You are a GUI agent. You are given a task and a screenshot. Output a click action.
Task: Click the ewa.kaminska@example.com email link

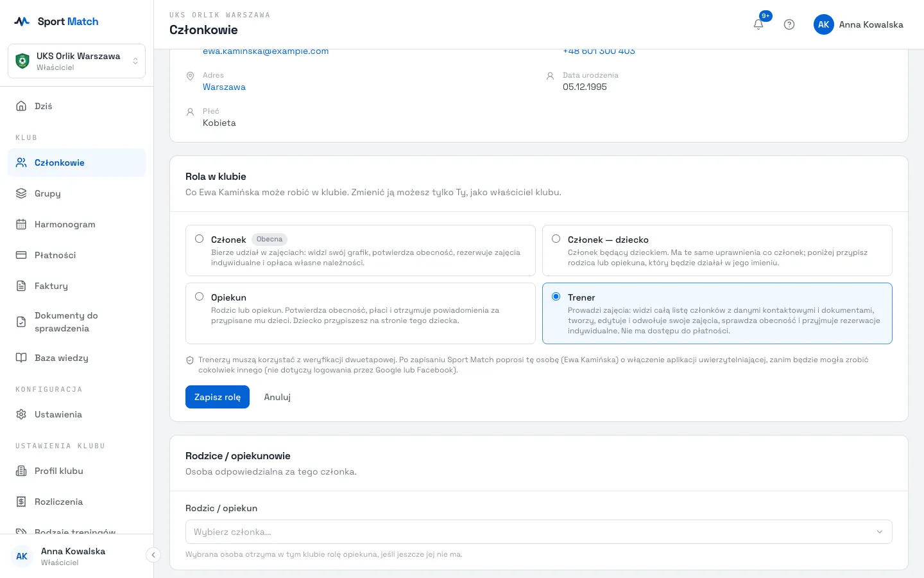click(266, 51)
